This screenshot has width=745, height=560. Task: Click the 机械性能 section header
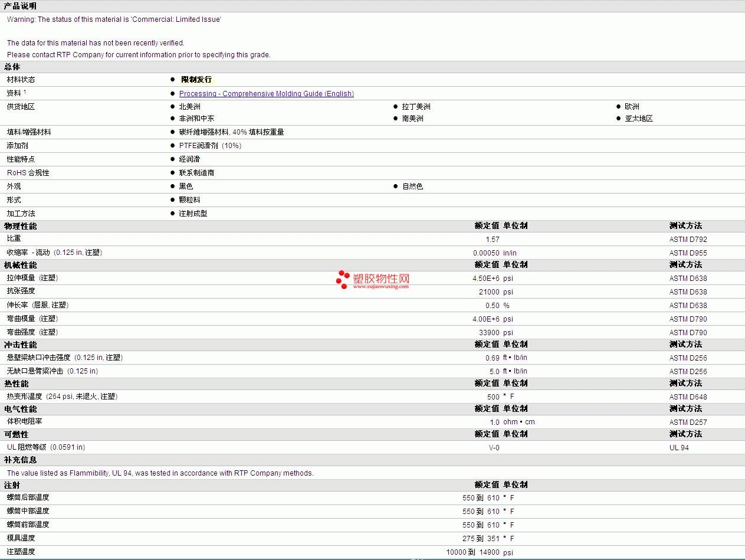click(x=20, y=265)
